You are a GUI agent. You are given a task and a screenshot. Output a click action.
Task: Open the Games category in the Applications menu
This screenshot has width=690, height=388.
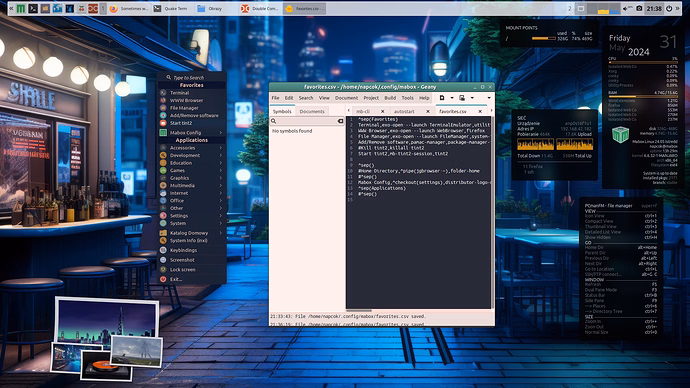(x=192, y=170)
